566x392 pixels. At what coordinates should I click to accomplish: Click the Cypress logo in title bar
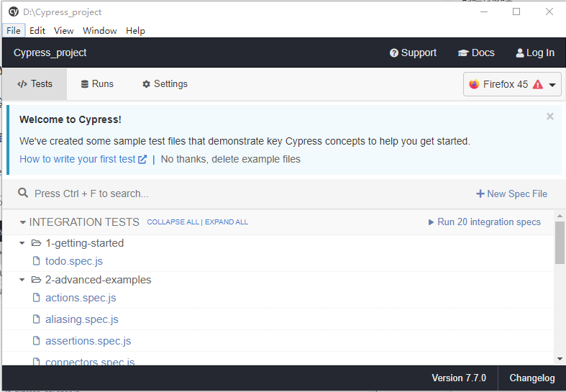(x=13, y=12)
